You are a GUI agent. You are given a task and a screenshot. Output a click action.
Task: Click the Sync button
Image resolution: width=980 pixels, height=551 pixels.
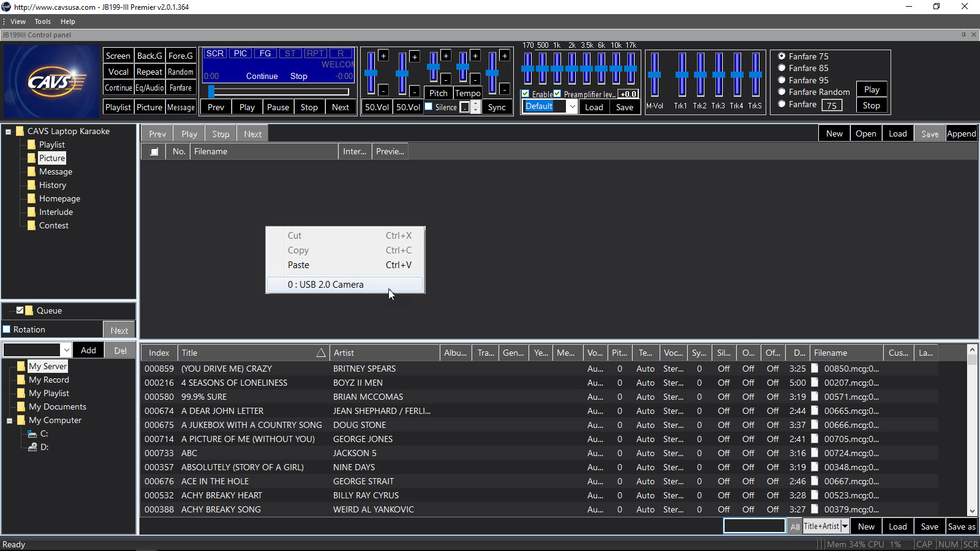pos(497,107)
